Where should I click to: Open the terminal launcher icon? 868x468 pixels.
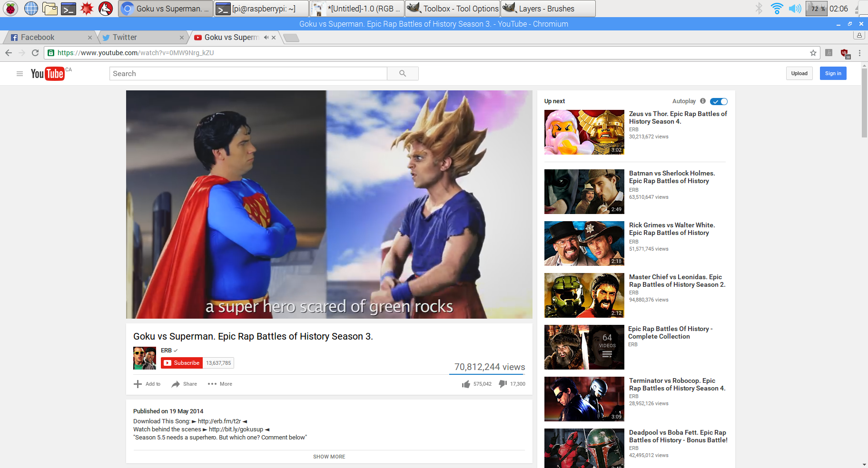(x=69, y=9)
